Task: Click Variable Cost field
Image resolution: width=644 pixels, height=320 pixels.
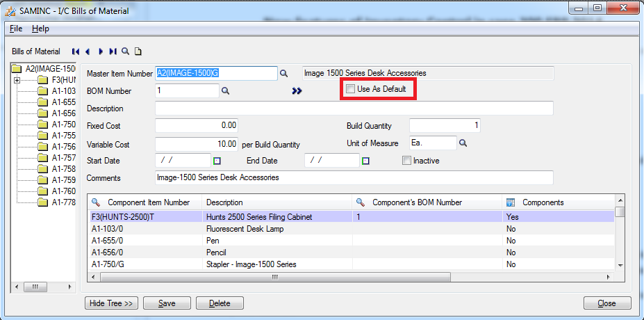Action: [197, 144]
